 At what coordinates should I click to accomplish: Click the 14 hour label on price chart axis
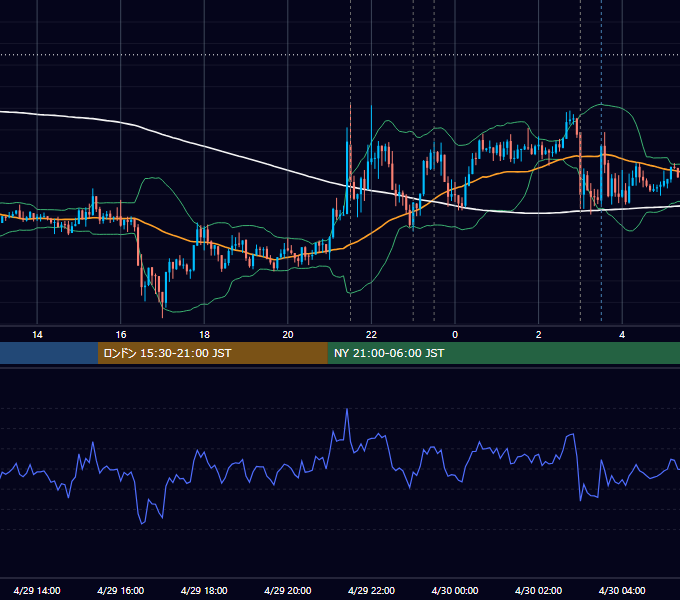click(x=37, y=334)
